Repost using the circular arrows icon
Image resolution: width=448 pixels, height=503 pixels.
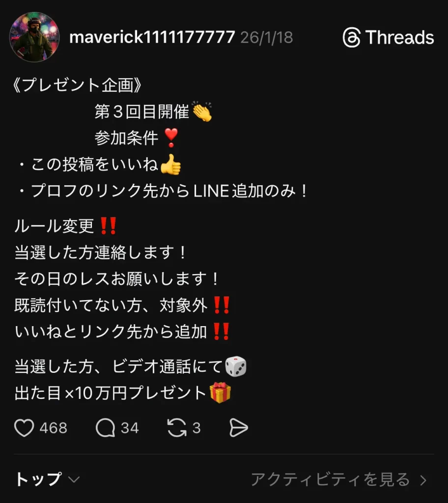click(x=177, y=428)
